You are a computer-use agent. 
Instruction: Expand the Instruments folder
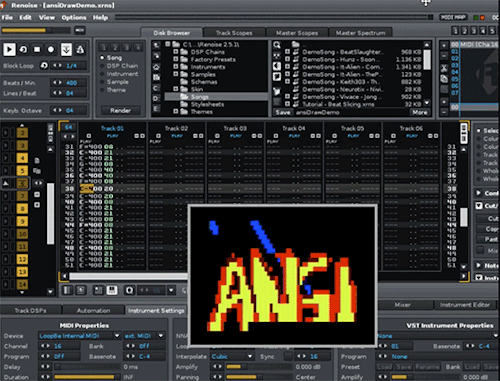[x=176, y=67]
